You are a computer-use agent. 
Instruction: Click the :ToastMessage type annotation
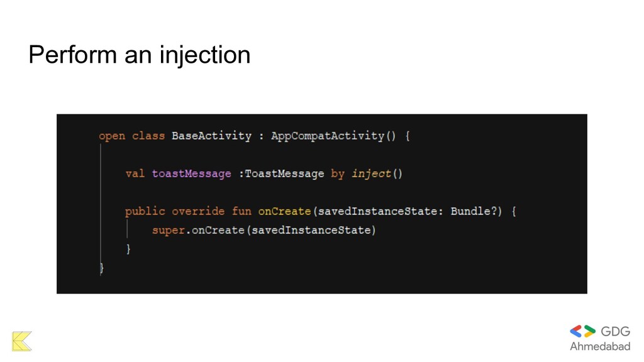pos(281,173)
